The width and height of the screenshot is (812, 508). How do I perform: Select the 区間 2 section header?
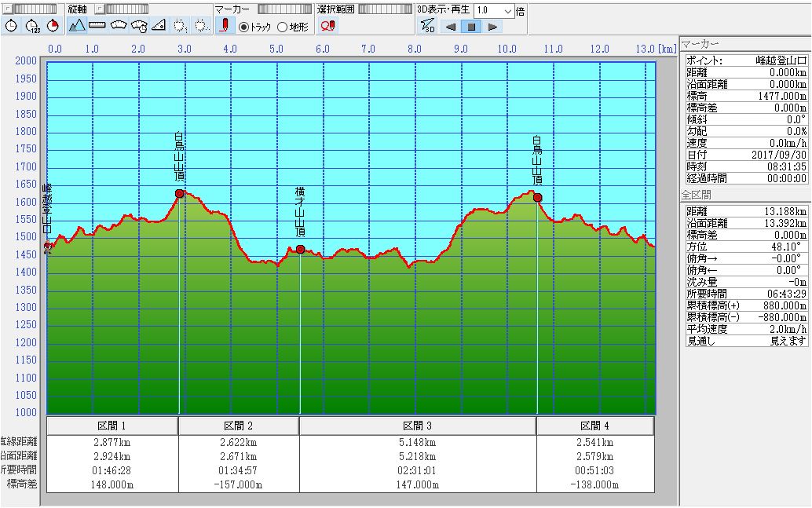(238, 426)
